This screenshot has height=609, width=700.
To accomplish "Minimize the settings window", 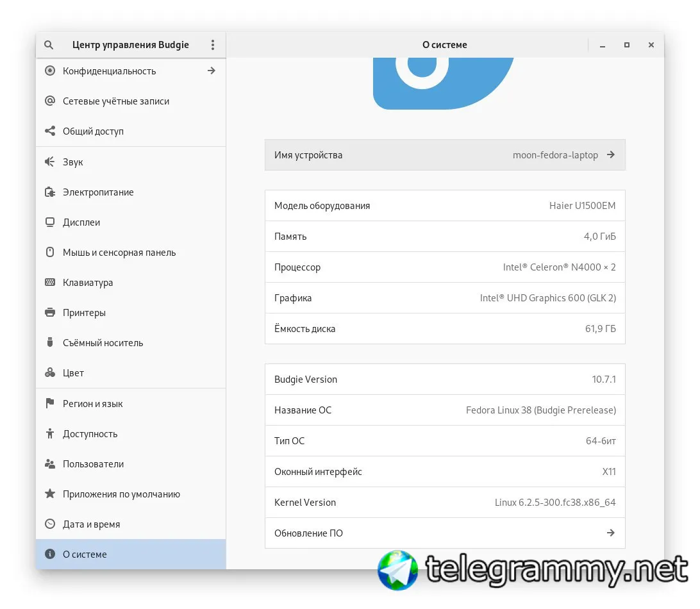I will pyautogui.click(x=602, y=45).
